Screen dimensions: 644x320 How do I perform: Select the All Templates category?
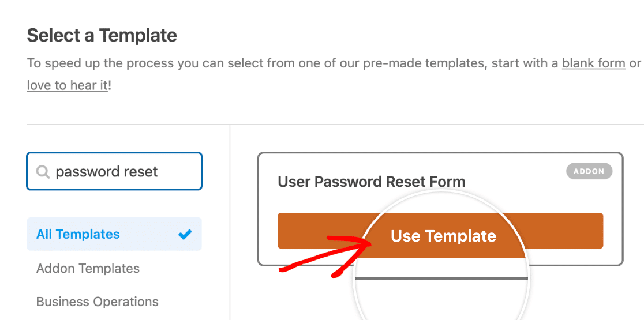pyautogui.click(x=78, y=234)
